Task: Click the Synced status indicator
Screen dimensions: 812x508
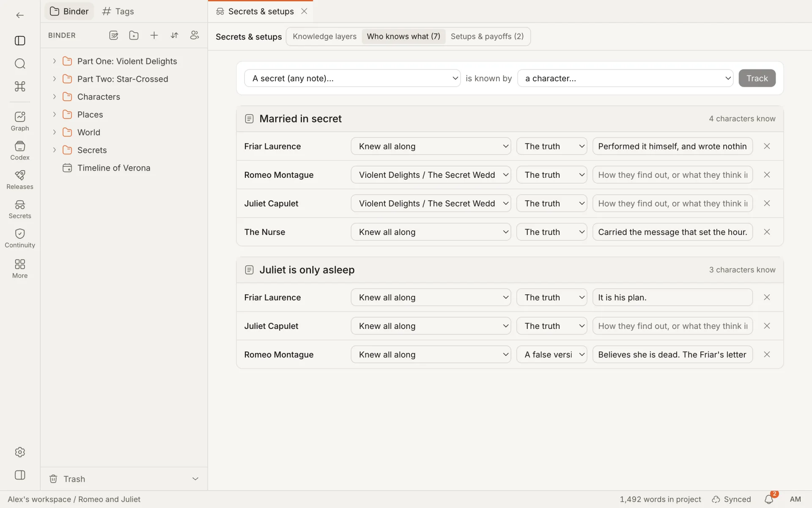Action: (x=731, y=500)
